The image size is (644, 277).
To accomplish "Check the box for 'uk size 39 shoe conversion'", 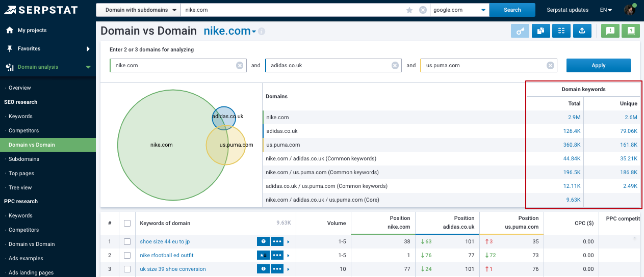I will coord(127,269).
